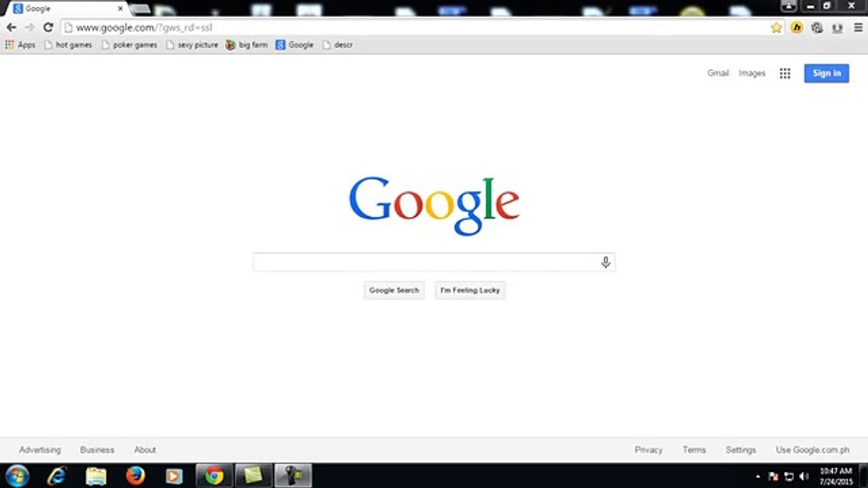Click the browser forward arrow
The image size is (868, 488).
point(29,28)
